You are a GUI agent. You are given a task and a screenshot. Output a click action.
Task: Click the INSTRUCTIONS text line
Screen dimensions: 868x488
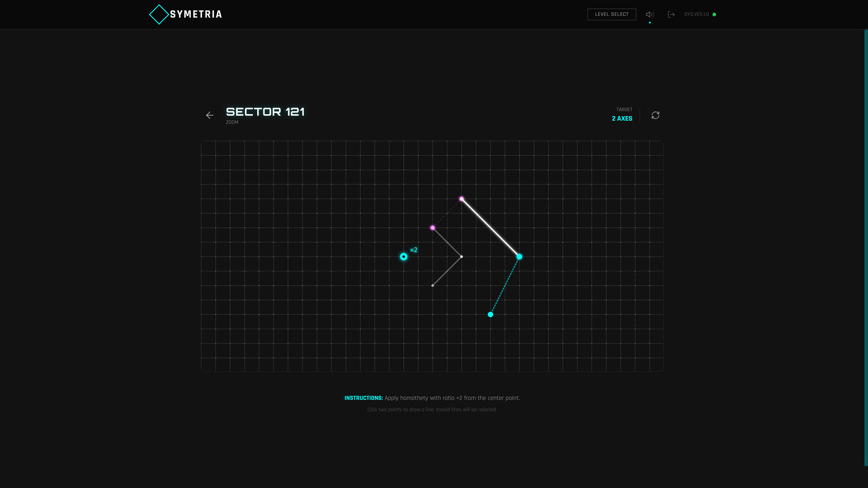[432, 398]
